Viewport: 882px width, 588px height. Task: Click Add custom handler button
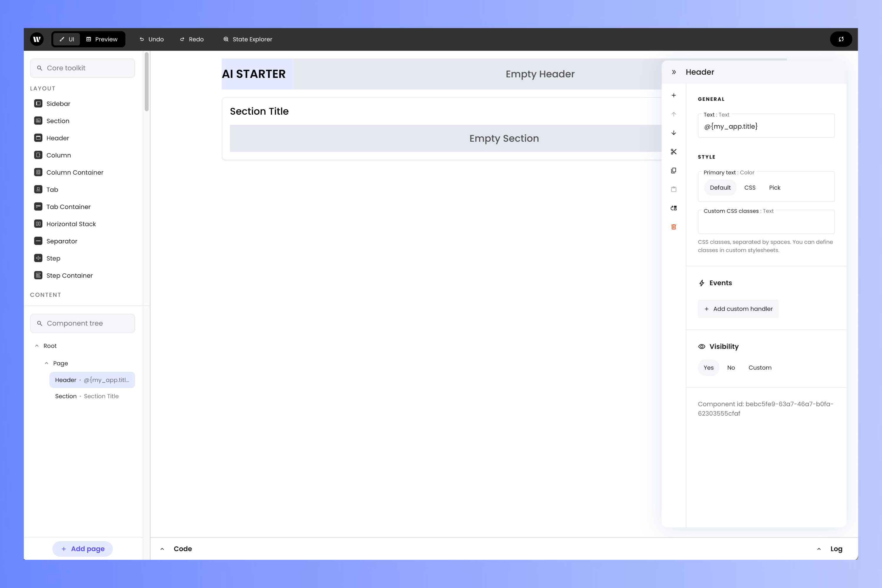(x=738, y=309)
